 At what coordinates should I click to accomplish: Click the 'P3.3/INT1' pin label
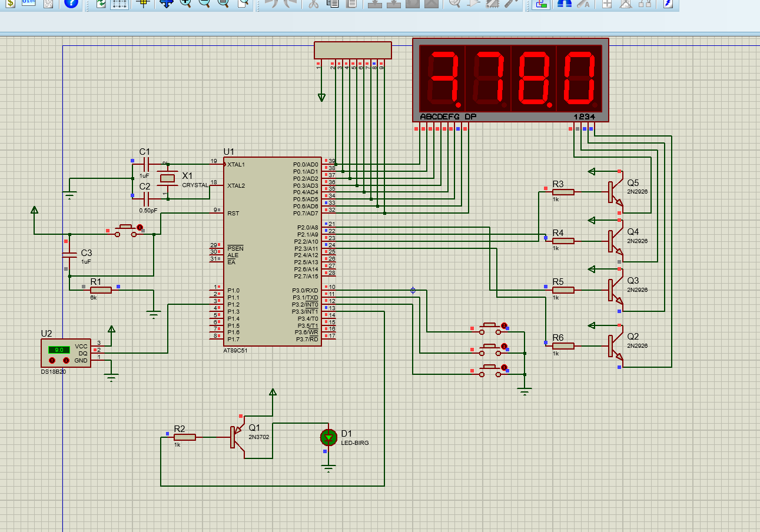click(x=306, y=311)
